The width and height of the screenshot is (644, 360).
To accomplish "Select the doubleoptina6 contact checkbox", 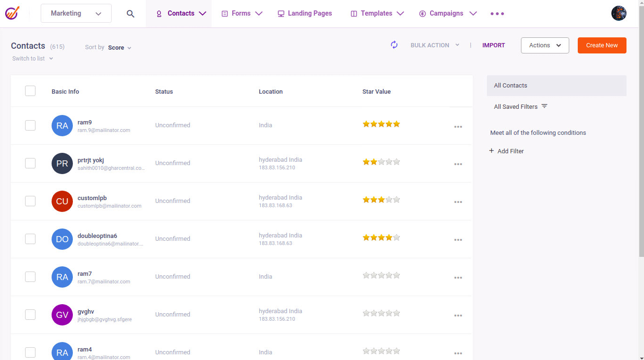I will click(x=30, y=239).
